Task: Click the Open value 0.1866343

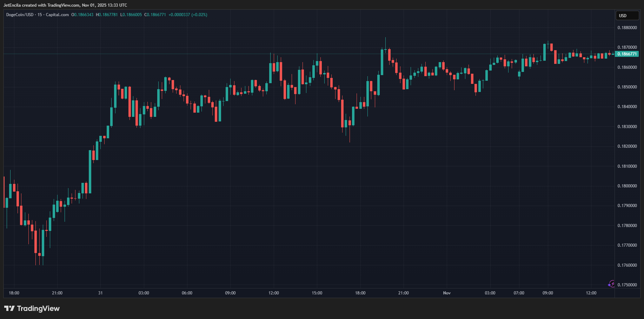Action: tap(84, 15)
